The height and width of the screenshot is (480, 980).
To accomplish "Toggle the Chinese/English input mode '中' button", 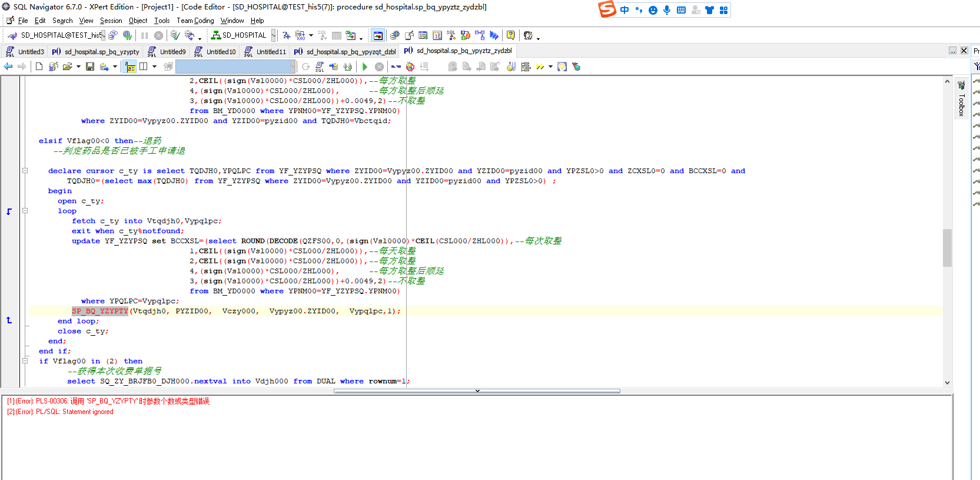I will click(x=624, y=10).
